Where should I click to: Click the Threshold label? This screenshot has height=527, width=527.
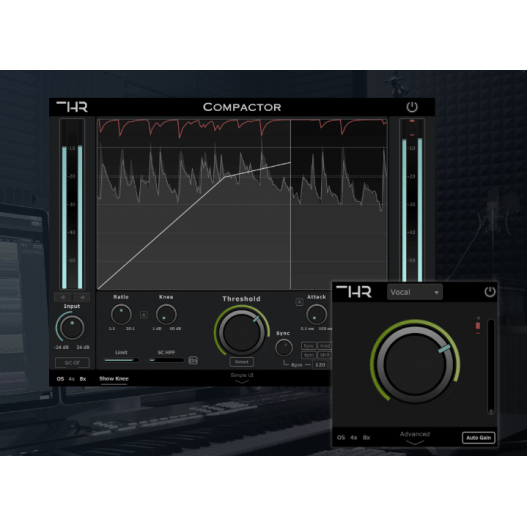[x=241, y=299]
